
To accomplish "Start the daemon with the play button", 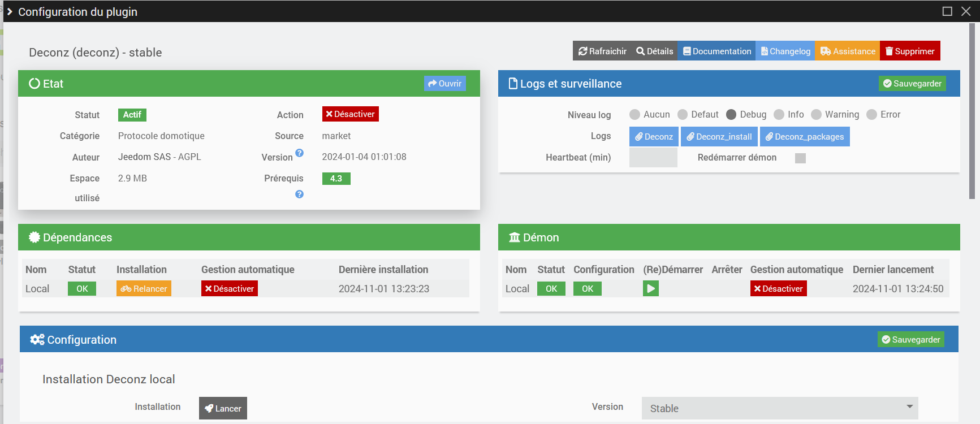I will click(x=651, y=289).
